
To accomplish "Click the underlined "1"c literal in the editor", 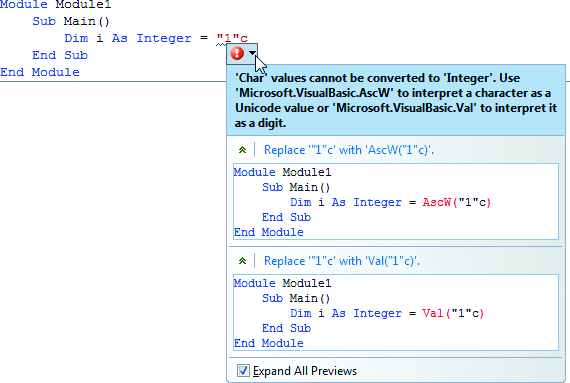I will point(232,38).
